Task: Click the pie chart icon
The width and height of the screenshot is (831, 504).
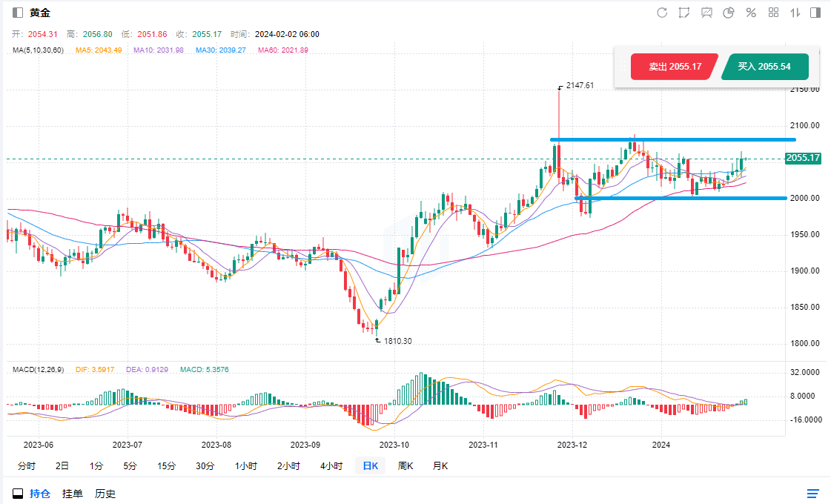Action: coord(729,13)
